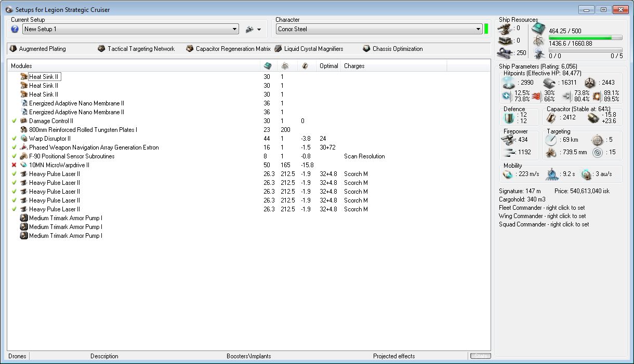This screenshot has width=634, height=364.
Task: Toggle the 10MN MicroWarpdrive II red X
Action: pos(14,165)
